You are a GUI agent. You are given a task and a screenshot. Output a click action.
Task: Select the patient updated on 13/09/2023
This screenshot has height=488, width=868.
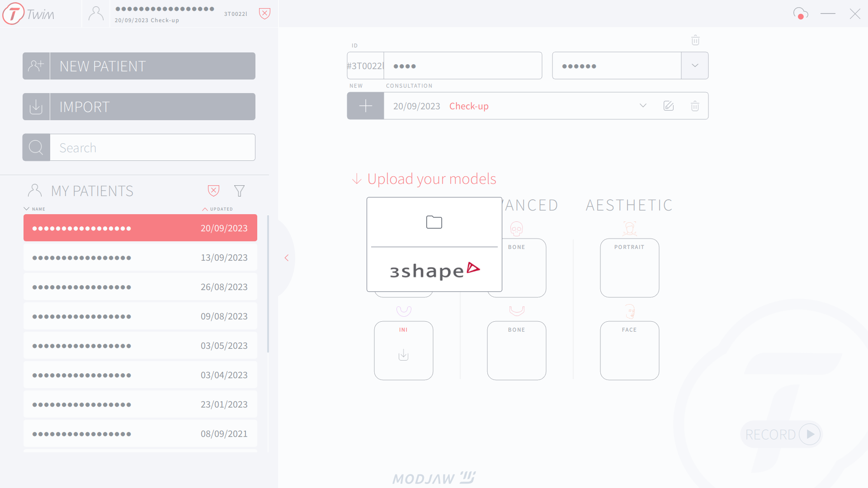[140, 257]
